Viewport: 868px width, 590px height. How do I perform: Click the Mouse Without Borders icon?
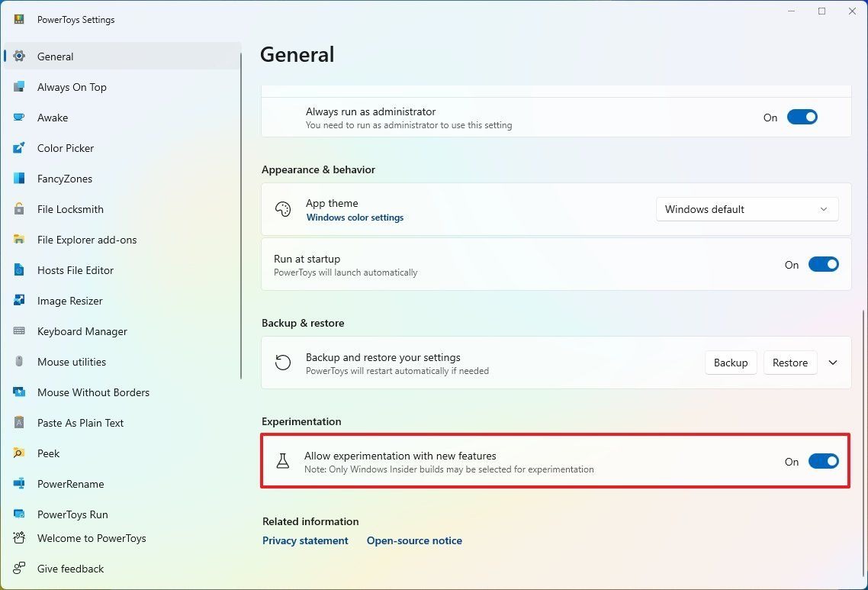(19, 392)
